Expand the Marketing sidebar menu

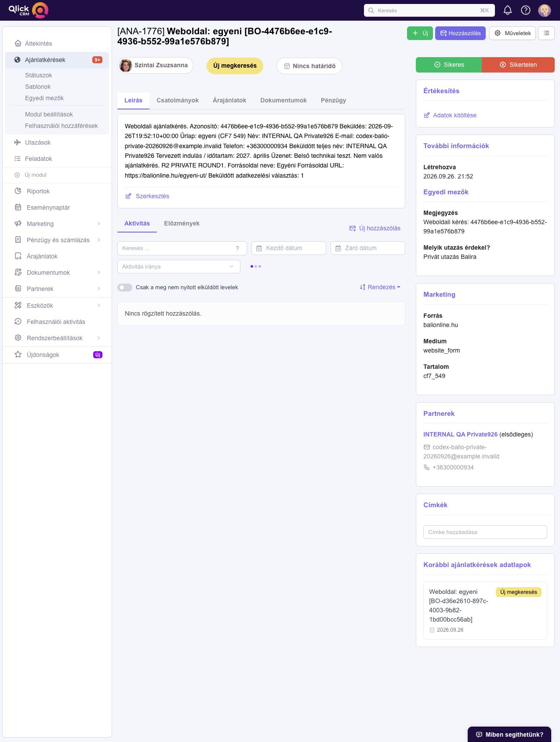point(57,224)
